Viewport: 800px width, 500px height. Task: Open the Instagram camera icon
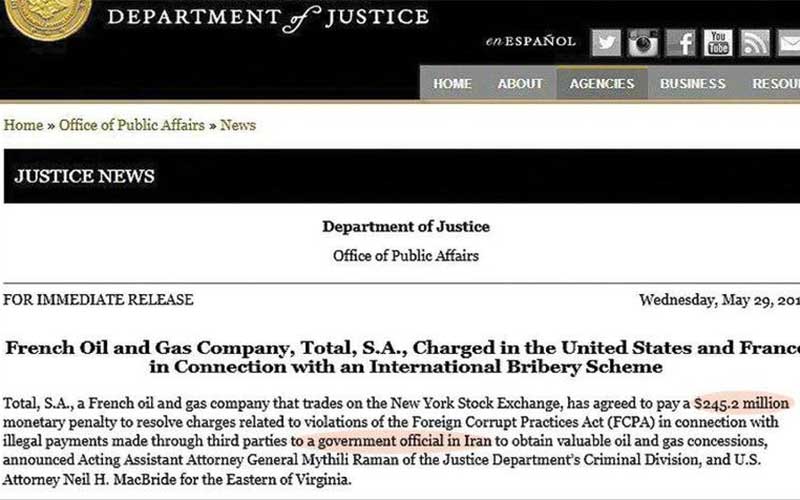[x=643, y=42]
